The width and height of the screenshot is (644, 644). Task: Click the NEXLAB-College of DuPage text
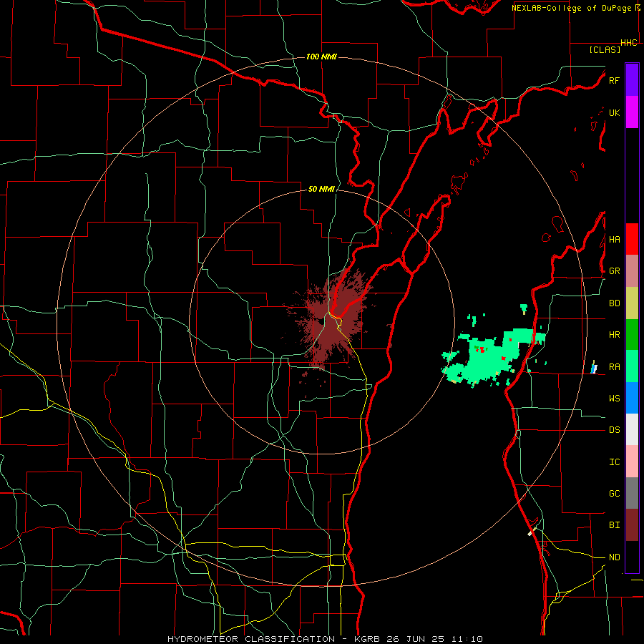tap(571, 8)
